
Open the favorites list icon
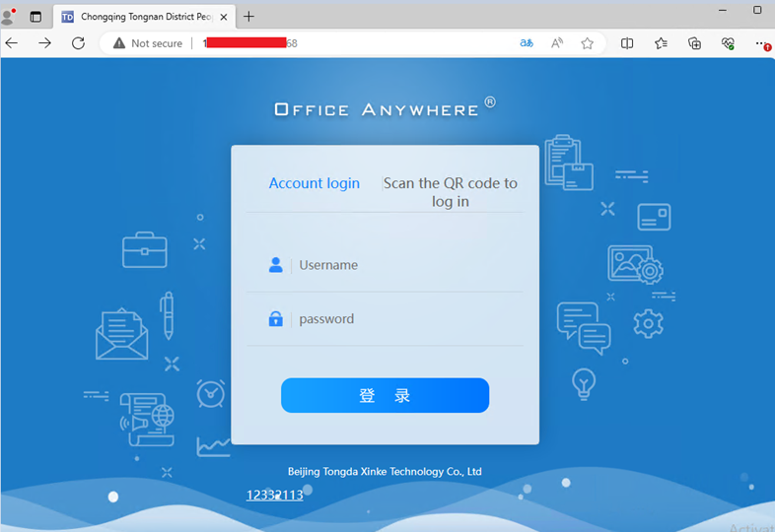661,43
